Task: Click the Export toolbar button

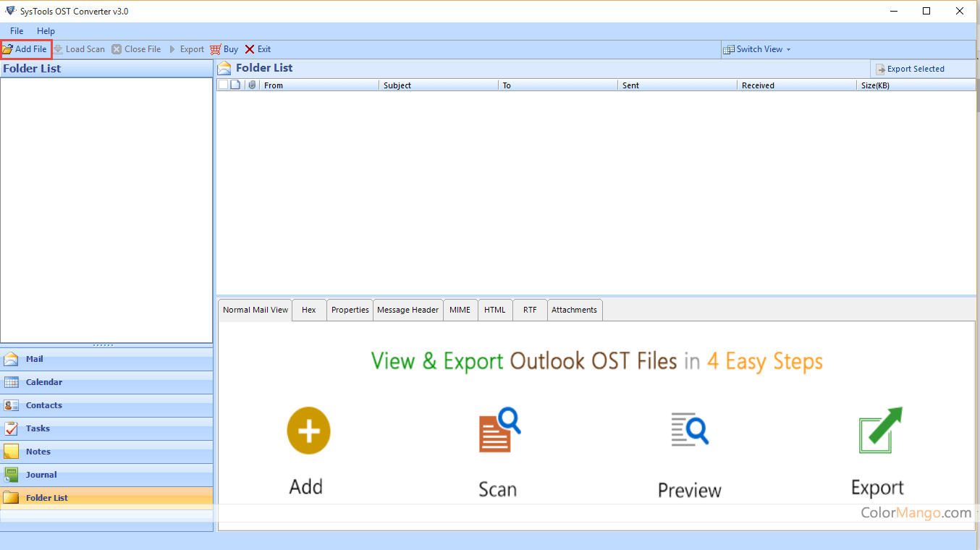Action: (186, 49)
